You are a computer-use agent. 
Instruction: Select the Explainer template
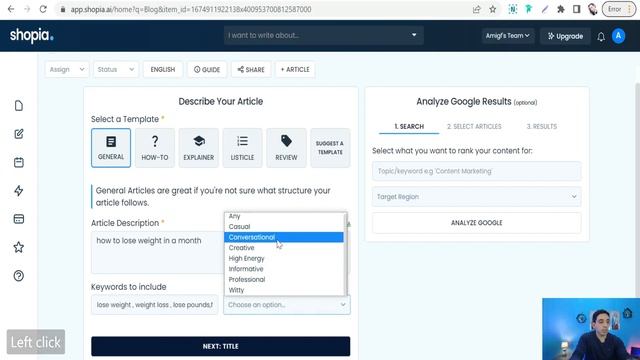pyautogui.click(x=198, y=148)
